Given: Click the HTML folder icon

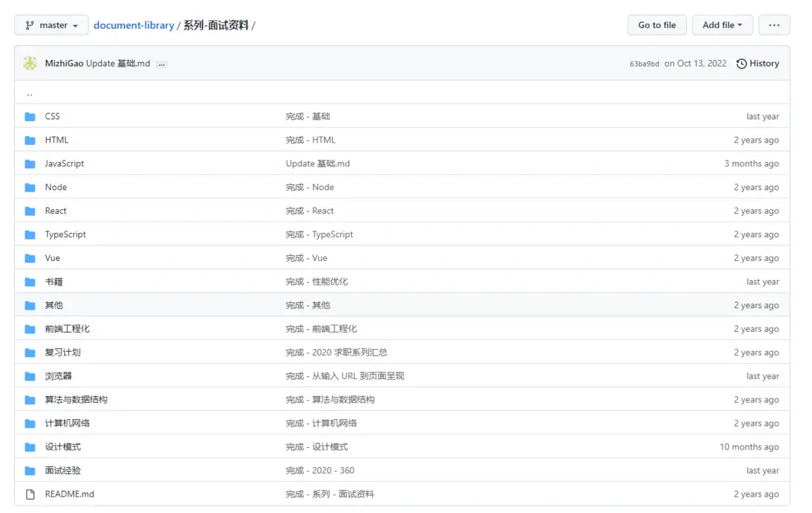Looking at the screenshot, I should [30, 140].
